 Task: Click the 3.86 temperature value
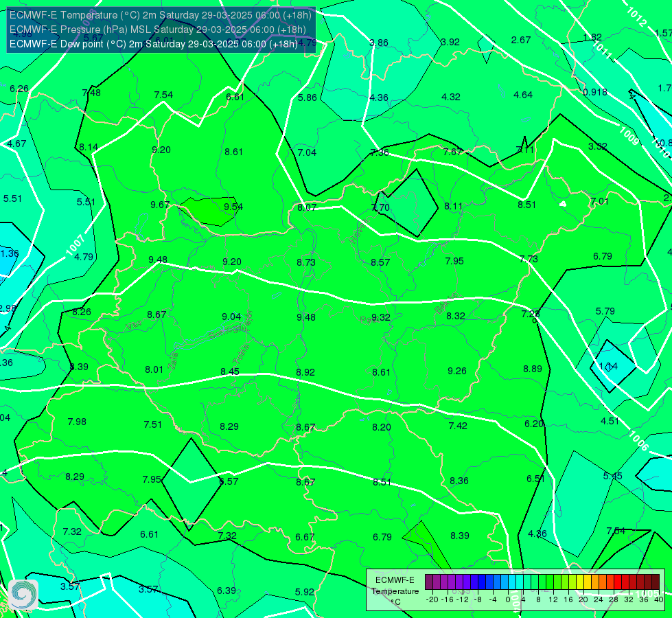[x=379, y=43]
